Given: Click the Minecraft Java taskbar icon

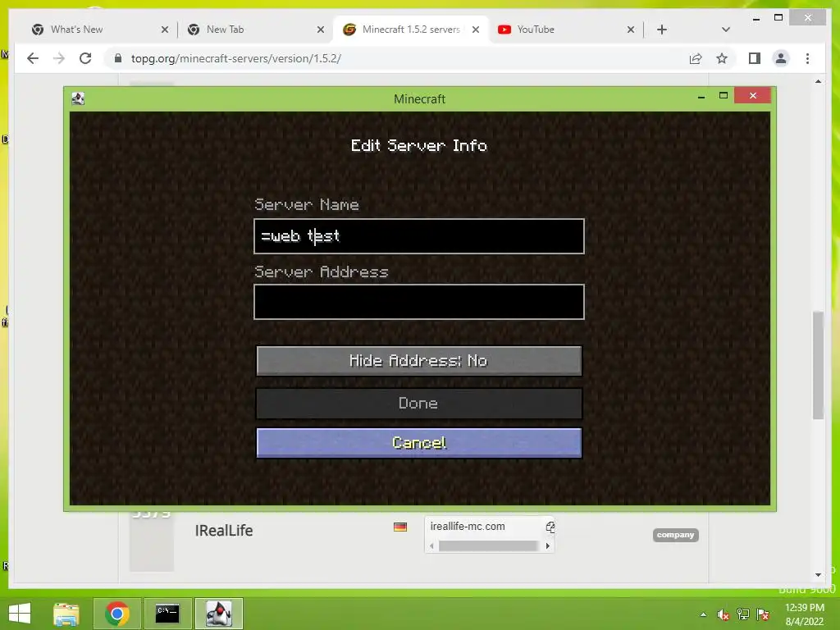Looking at the screenshot, I should tap(218, 614).
